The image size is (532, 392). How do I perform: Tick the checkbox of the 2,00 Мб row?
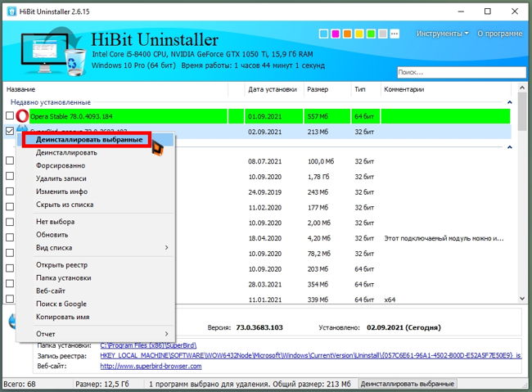point(10,222)
